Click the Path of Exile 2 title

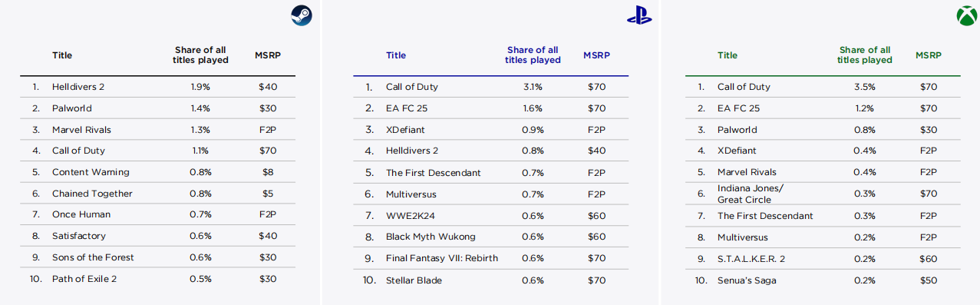pyautogui.click(x=84, y=279)
